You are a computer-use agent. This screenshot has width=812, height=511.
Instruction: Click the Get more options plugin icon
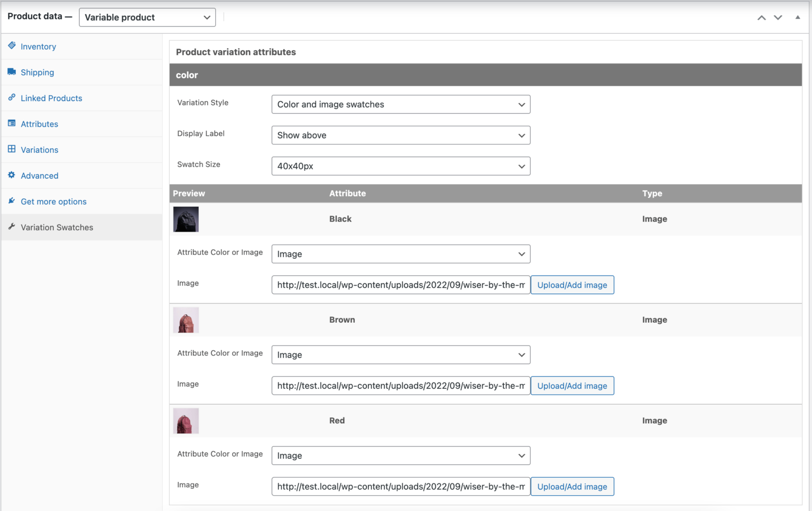pyautogui.click(x=12, y=201)
